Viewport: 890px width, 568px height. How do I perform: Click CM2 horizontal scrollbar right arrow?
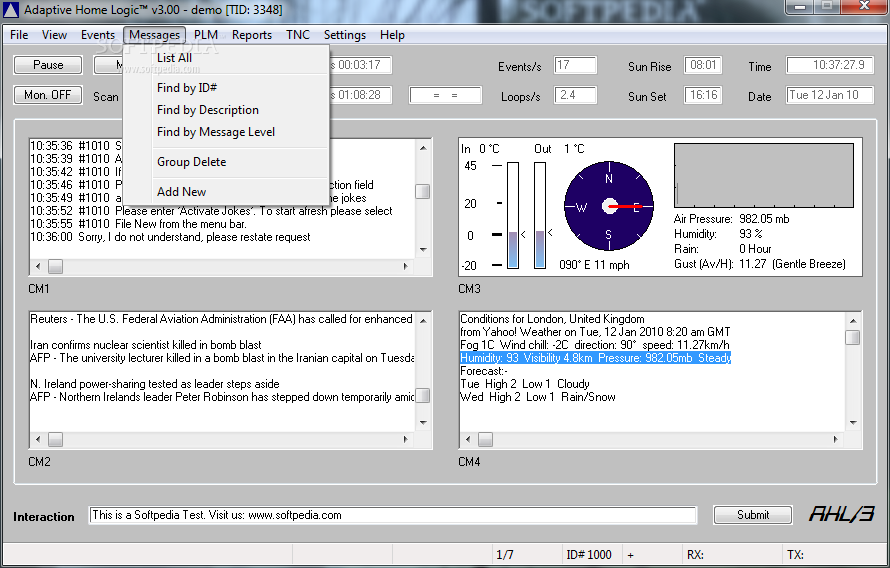pos(406,439)
